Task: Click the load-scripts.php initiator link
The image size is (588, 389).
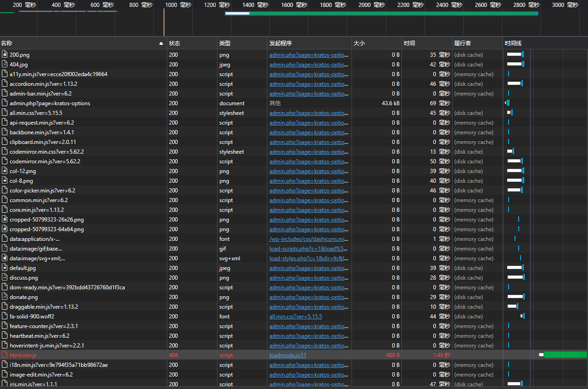Action: [309, 248]
